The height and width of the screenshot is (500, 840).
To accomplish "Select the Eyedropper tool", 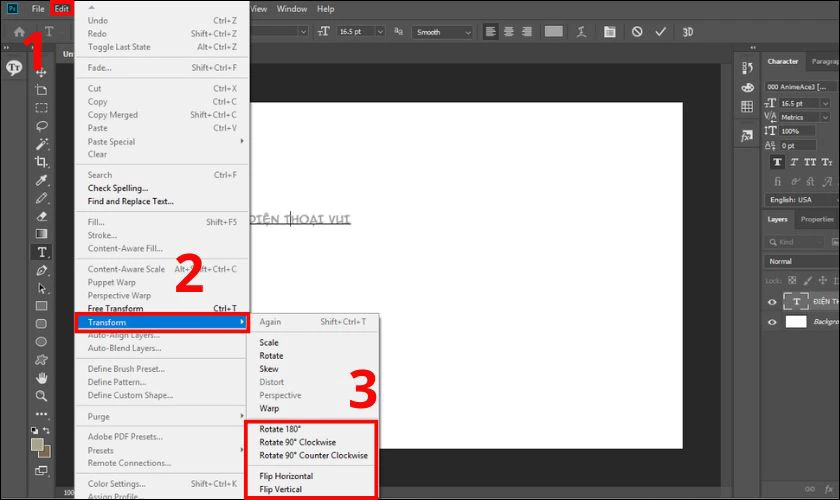I will click(41, 180).
